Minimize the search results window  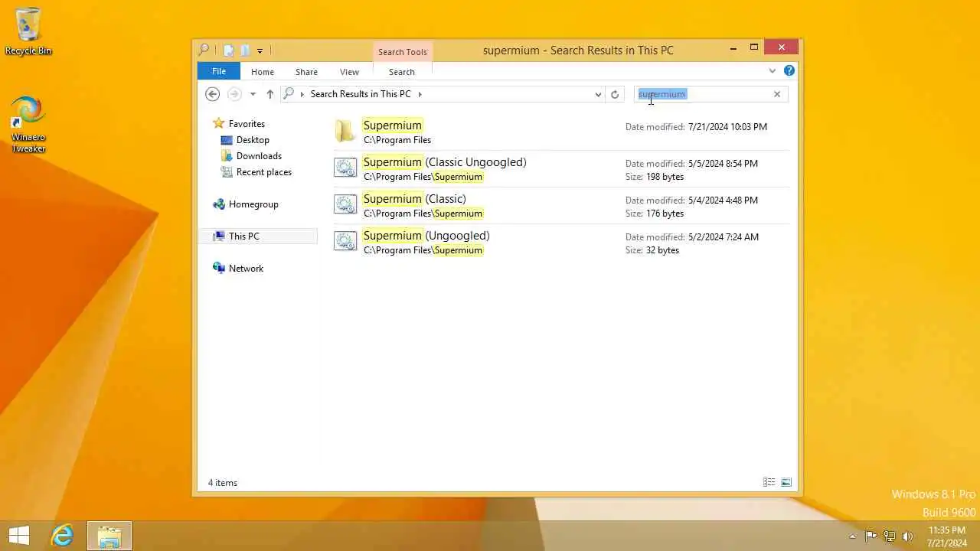(x=733, y=47)
